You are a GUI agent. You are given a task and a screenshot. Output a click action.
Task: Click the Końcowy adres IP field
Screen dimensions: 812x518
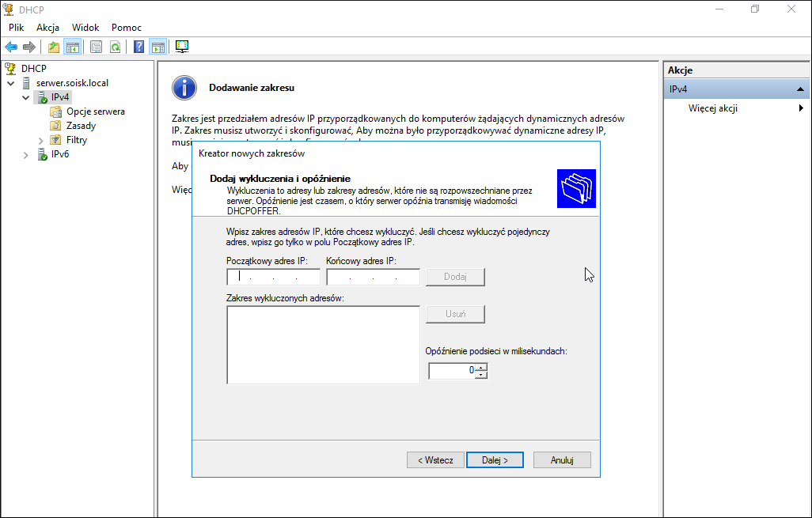(373, 277)
